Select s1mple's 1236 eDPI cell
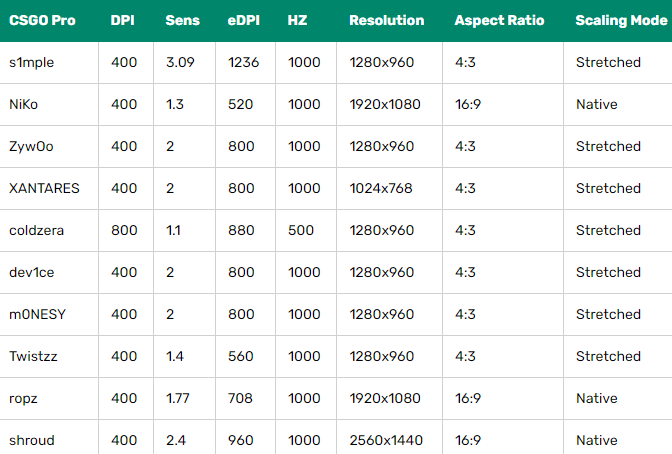The height and width of the screenshot is (454, 672). point(244,62)
